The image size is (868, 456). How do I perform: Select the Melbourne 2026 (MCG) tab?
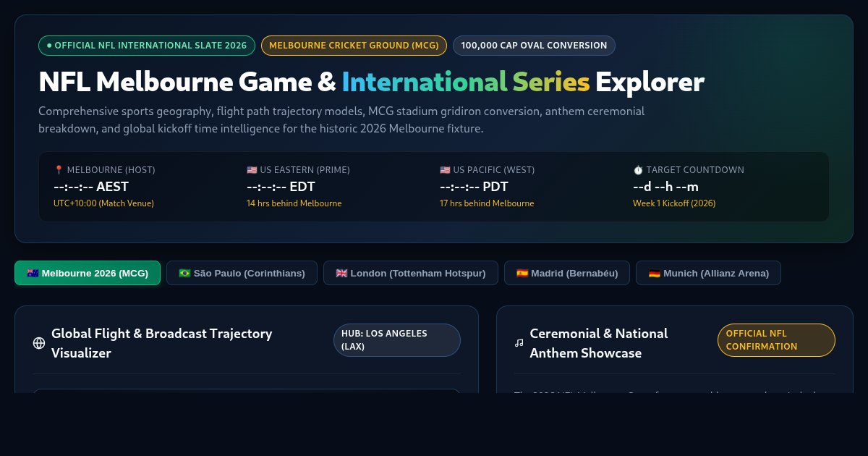[88, 273]
